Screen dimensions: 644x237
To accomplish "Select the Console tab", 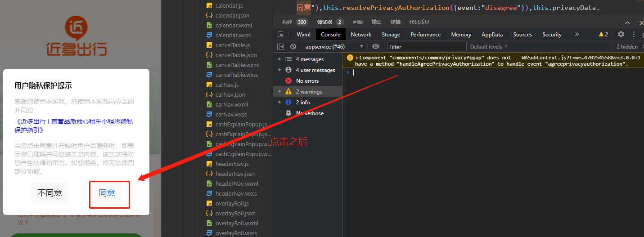I will click(331, 35).
